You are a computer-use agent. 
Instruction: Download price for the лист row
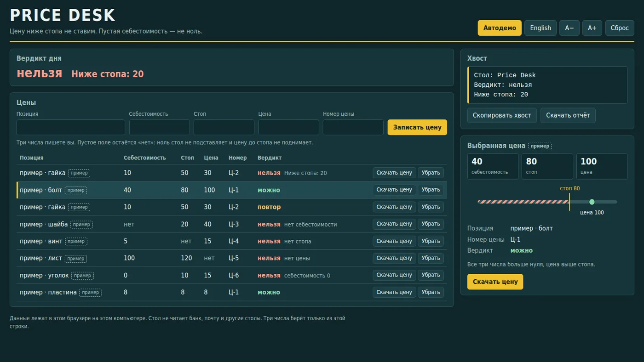[394, 258]
